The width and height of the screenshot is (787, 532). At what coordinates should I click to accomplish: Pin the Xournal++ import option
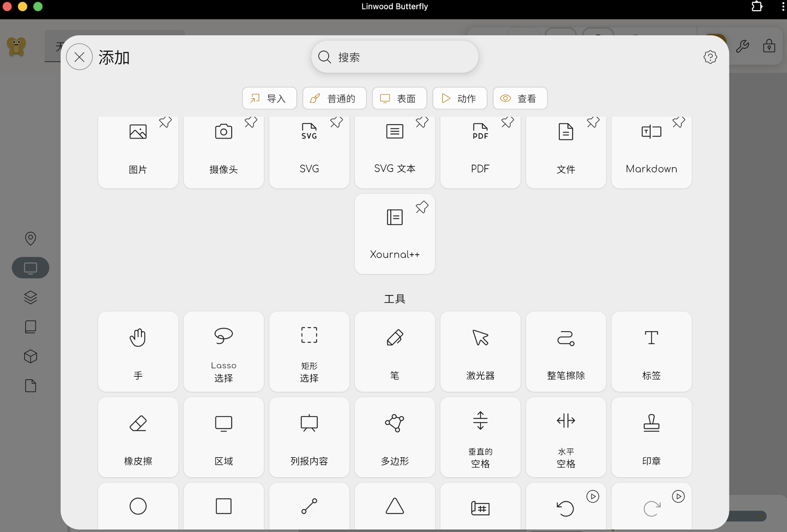[422, 207]
